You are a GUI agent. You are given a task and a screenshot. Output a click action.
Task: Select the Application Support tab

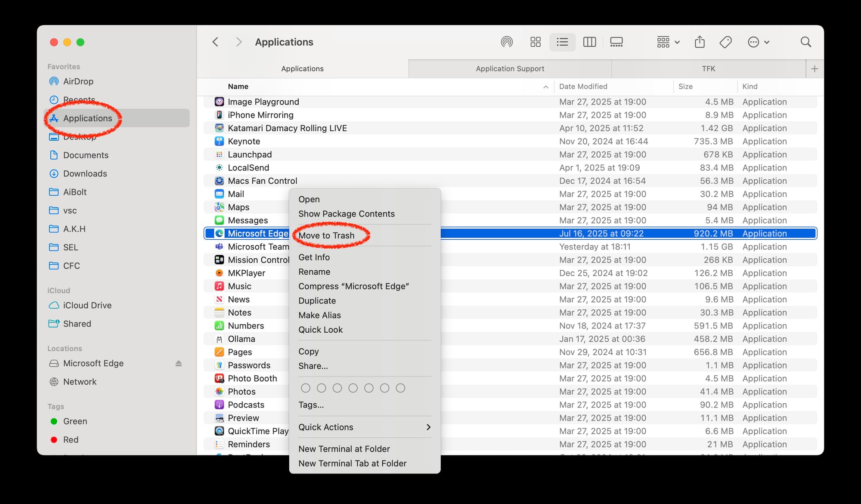(x=510, y=69)
